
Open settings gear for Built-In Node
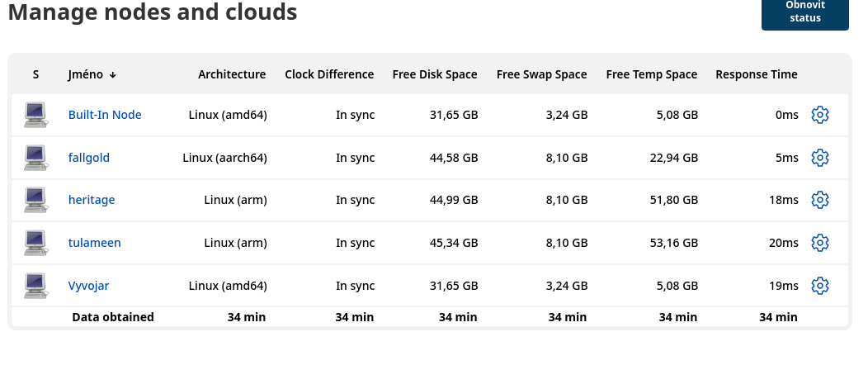[819, 115]
